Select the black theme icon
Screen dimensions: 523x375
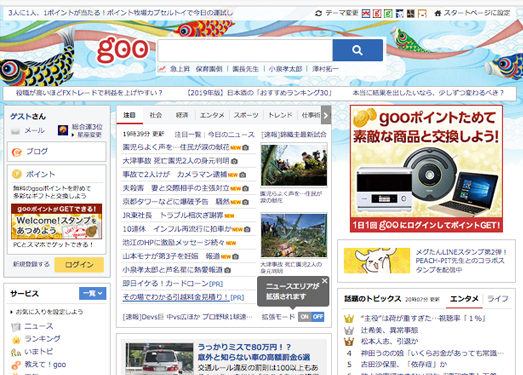(x=411, y=13)
